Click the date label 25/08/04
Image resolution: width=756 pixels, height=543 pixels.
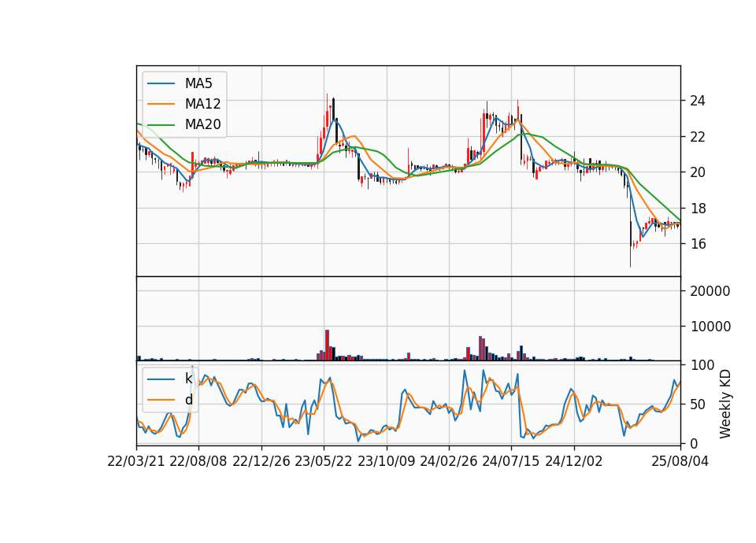pos(680,461)
